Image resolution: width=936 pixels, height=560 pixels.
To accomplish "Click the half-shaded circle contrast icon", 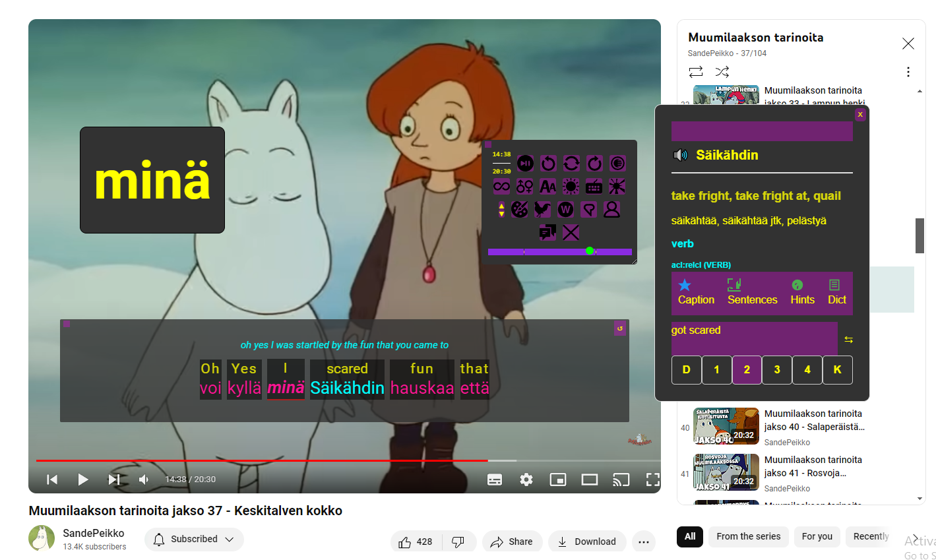I will coord(617,163).
